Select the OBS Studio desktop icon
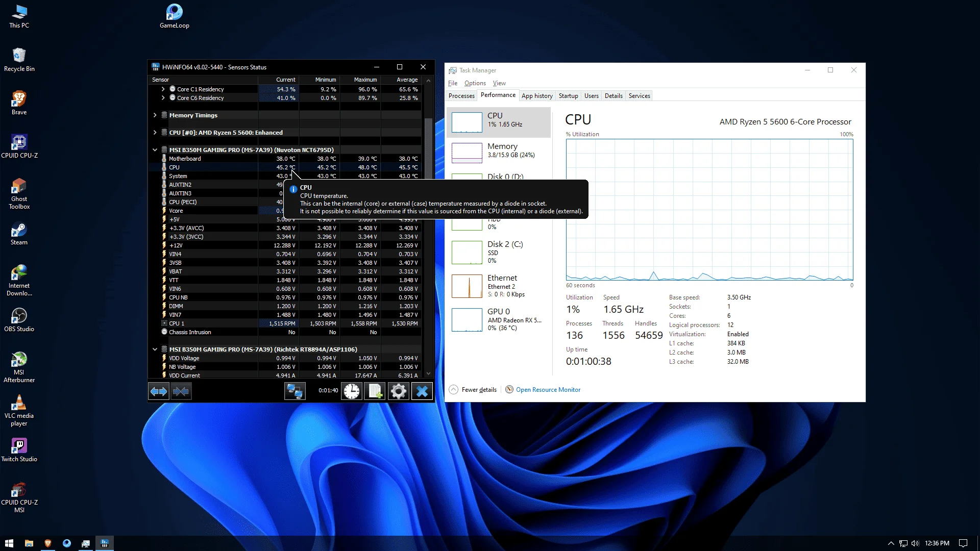 [19, 320]
